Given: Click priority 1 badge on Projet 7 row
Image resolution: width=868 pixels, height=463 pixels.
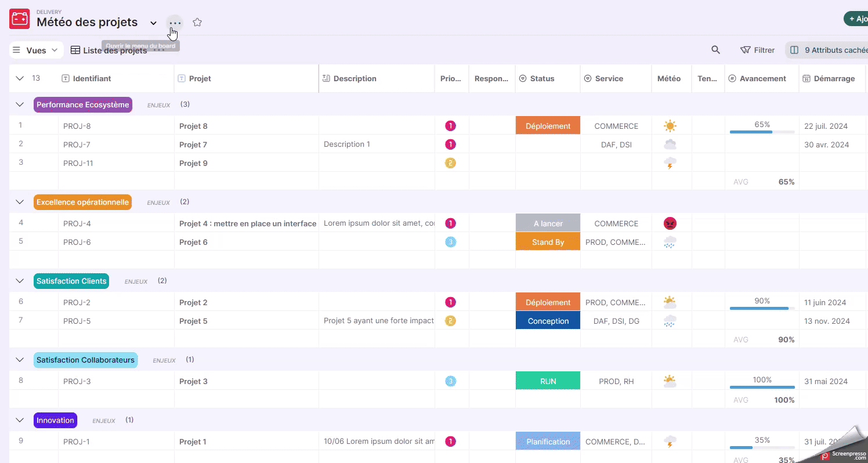Looking at the screenshot, I should click(x=450, y=144).
